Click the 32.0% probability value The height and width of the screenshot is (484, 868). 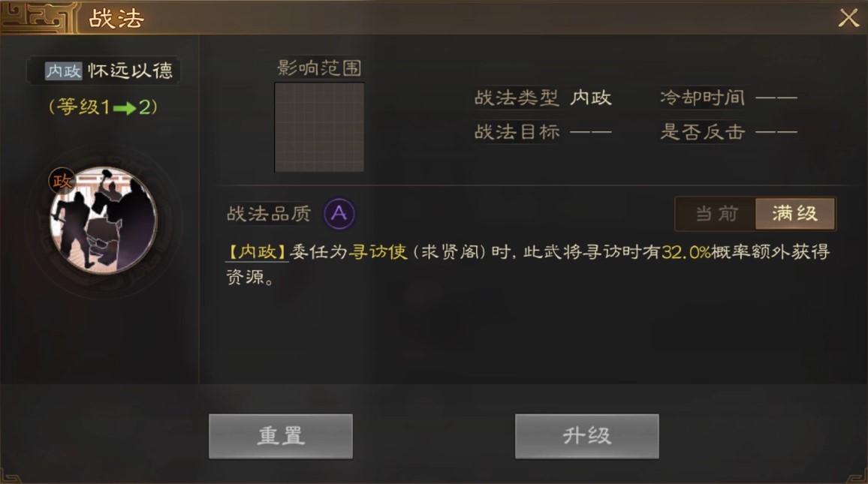(686, 252)
